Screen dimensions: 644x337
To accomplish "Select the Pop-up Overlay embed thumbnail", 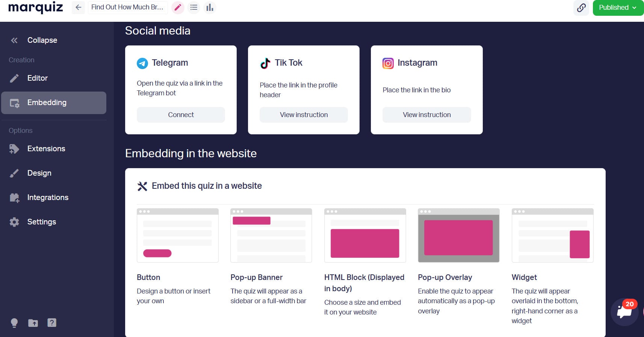I will coord(458,235).
